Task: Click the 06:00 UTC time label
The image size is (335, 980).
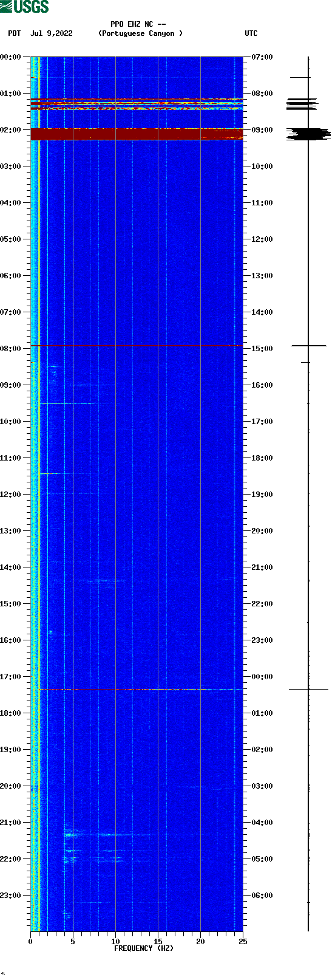Action: (262, 896)
